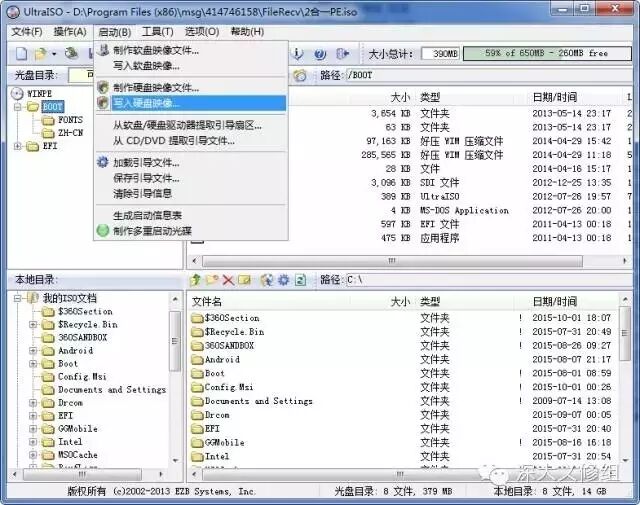
Task: Click the New file icon in toolbar
Action: (21, 53)
